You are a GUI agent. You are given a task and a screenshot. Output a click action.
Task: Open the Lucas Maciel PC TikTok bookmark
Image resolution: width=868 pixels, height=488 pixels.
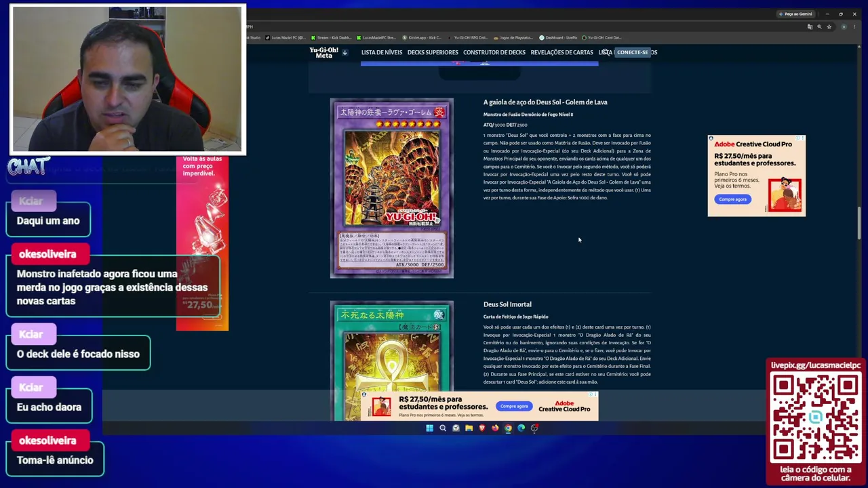285,38
